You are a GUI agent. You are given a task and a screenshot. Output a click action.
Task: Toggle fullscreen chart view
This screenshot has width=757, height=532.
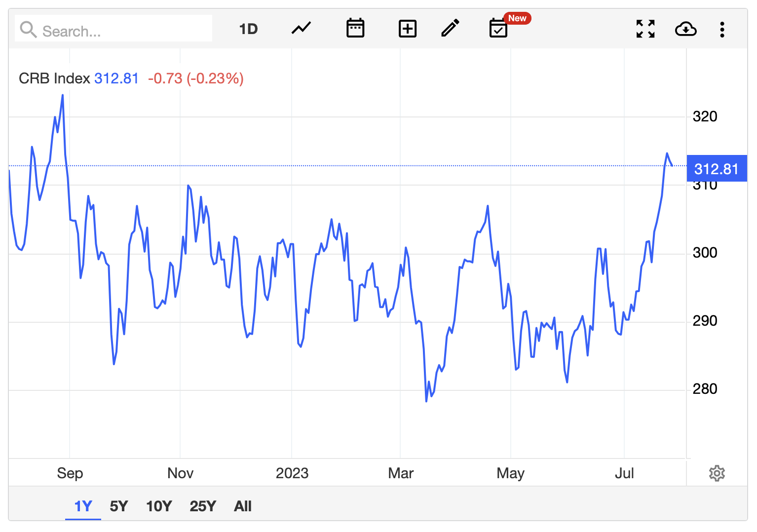point(645,29)
